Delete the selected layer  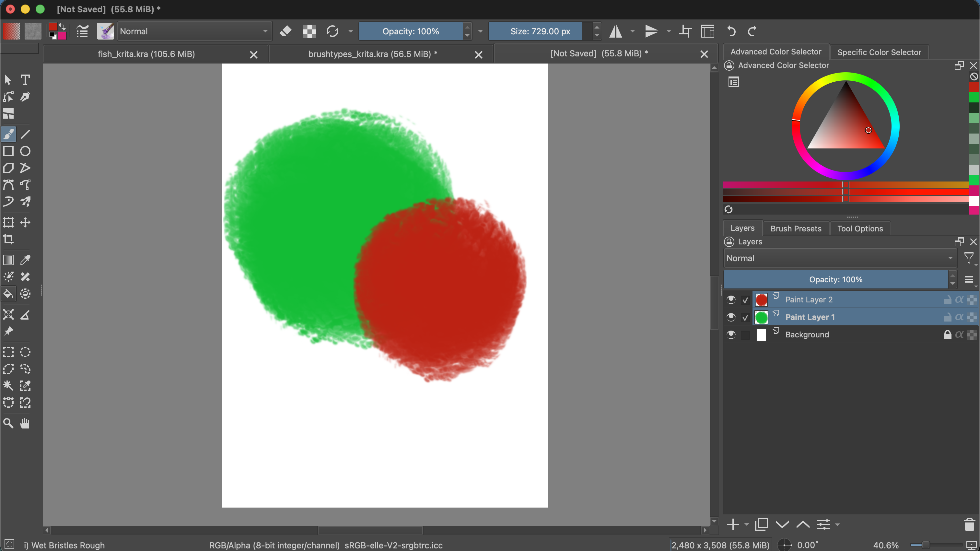(969, 524)
